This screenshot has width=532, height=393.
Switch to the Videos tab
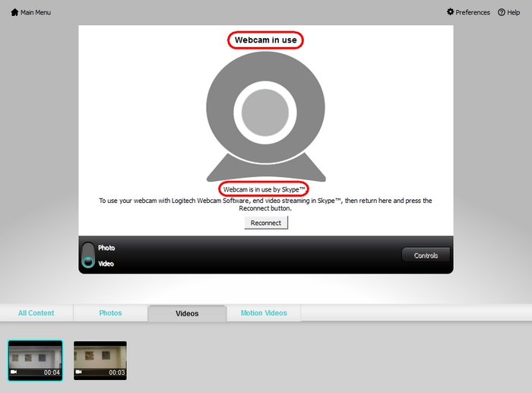[x=187, y=313]
